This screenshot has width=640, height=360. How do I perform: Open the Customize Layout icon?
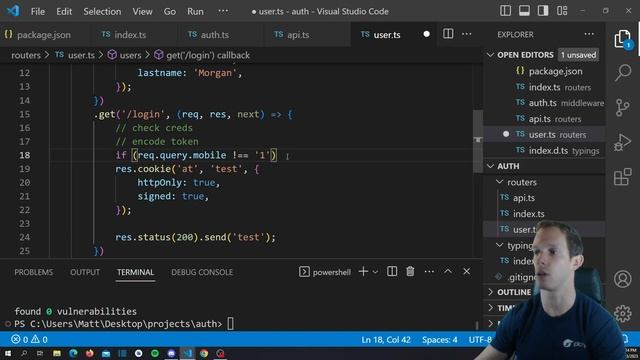(x=562, y=11)
